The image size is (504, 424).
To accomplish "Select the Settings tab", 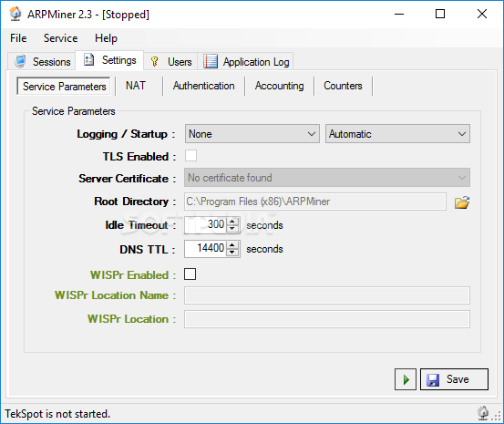I will [109, 60].
